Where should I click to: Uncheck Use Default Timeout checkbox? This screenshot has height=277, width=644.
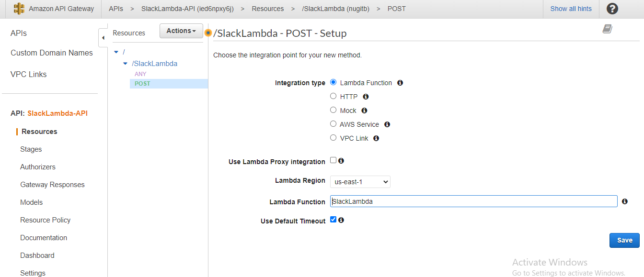(333, 220)
